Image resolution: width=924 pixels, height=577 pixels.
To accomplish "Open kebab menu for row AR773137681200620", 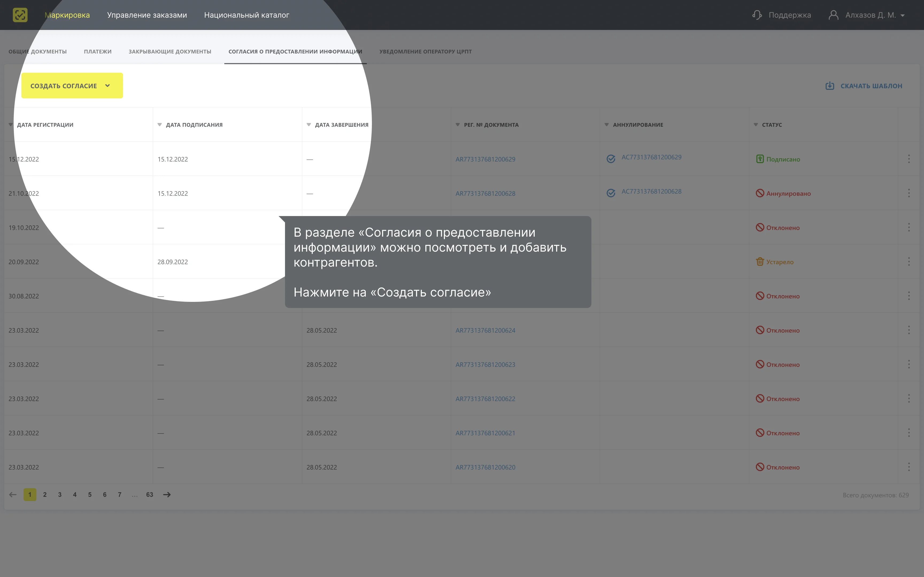I will pos(909,467).
